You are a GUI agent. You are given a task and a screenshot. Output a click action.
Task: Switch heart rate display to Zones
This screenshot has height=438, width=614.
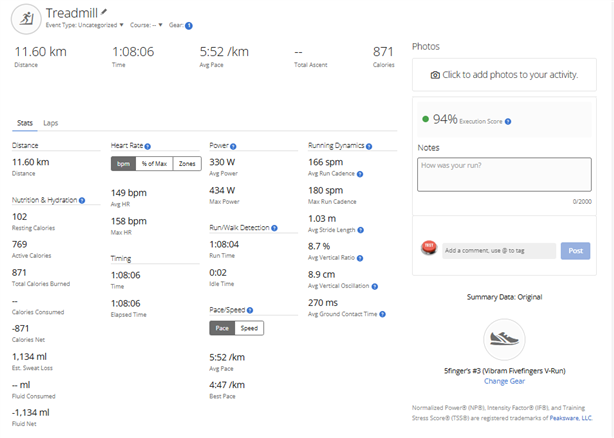coord(186,164)
